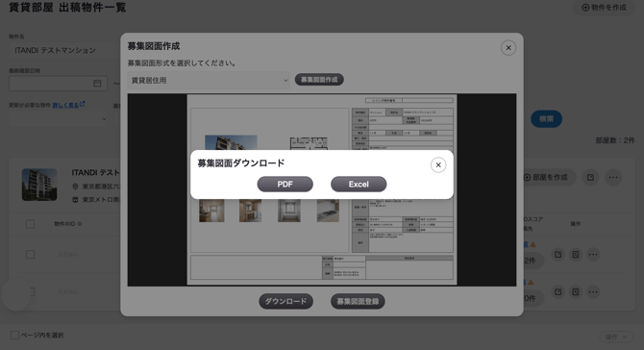Tick the first room row checkbox
This screenshot has width=644, height=350.
30,254
